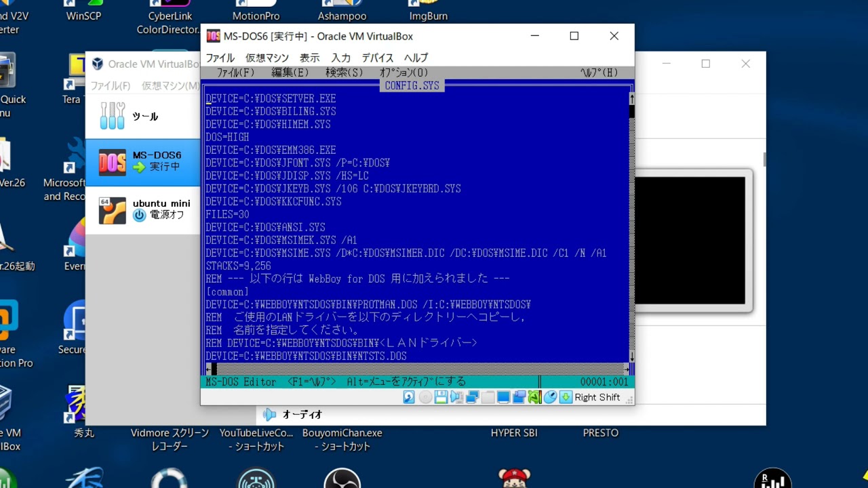Click the DOS=HIGH line
The width and height of the screenshot is (868, 488).
(x=227, y=137)
